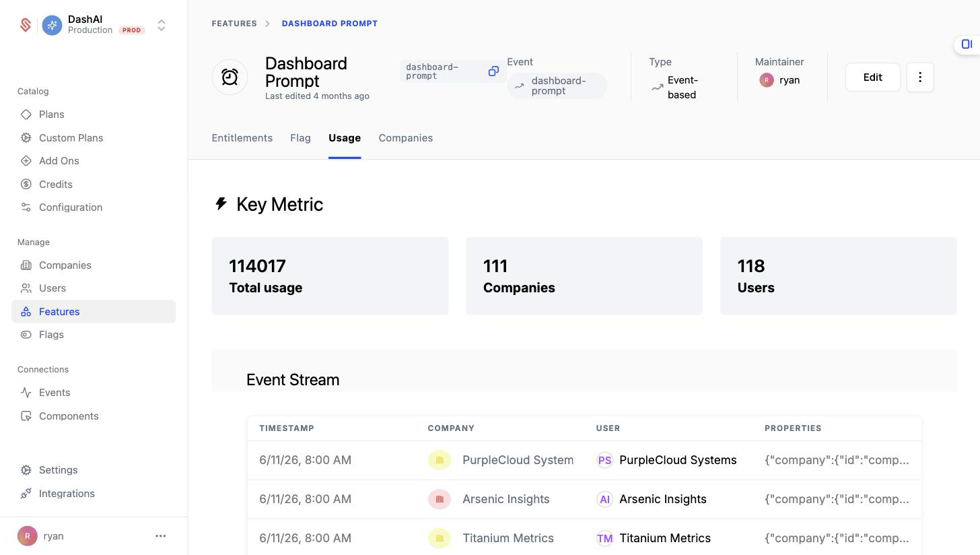Viewport: 980px width, 555px height.
Task: Click the Total usage 114017 card
Action: coord(330,276)
